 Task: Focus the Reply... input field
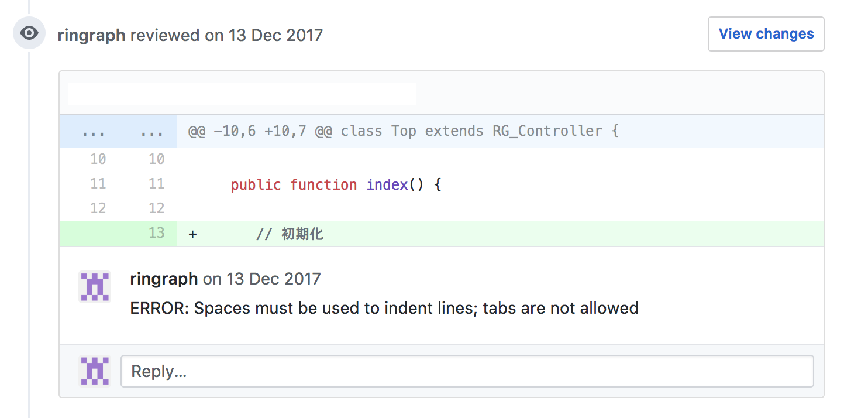click(x=467, y=371)
